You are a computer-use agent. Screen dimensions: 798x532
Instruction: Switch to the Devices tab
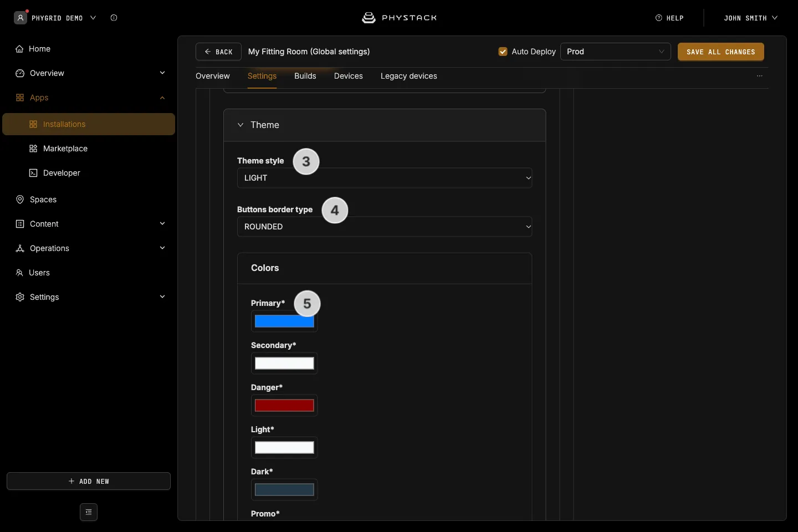(x=349, y=76)
